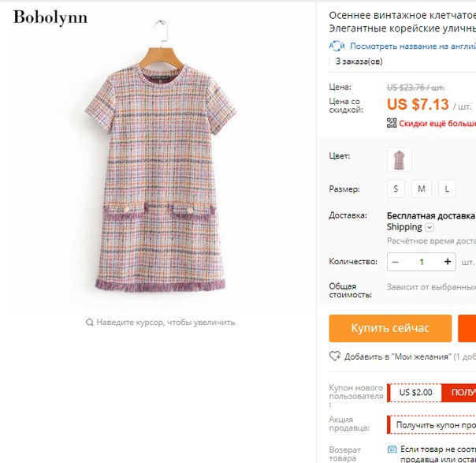Viewport: 476px width, 463px height.
Task: Click the Скидки ещё больше link
Action: [437, 123]
